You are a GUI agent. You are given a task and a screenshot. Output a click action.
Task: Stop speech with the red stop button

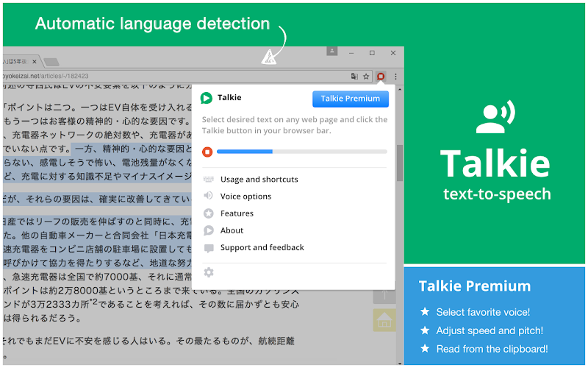(x=207, y=152)
